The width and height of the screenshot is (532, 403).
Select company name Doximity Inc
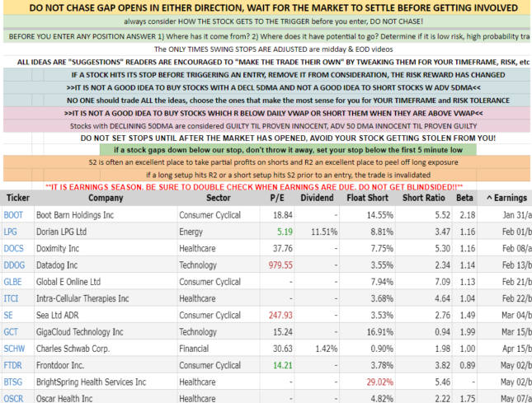[58, 248]
